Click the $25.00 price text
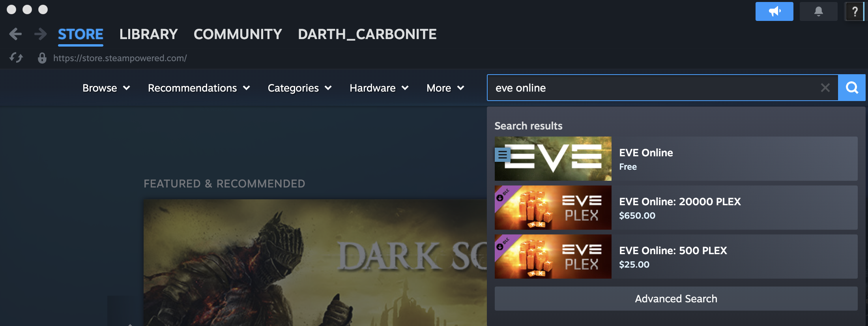Image resolution: width=868 pixels, height=326 pixels. (x=634, y=264)
